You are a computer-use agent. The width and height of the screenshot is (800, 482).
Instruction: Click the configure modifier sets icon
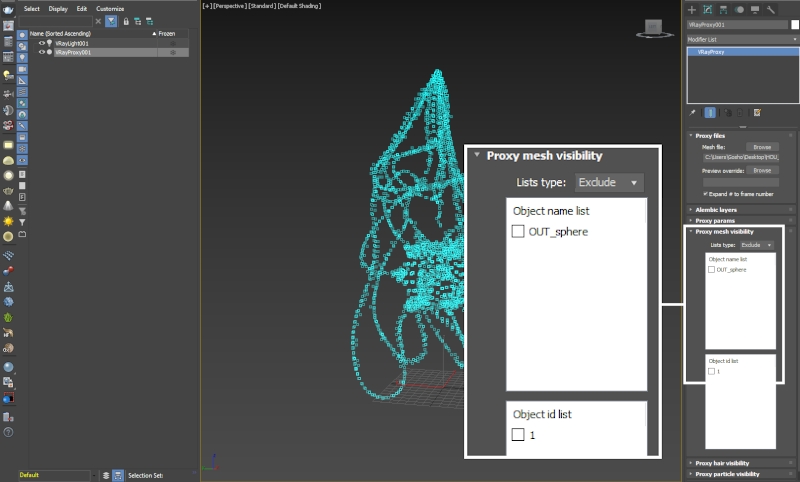point(758,113)
